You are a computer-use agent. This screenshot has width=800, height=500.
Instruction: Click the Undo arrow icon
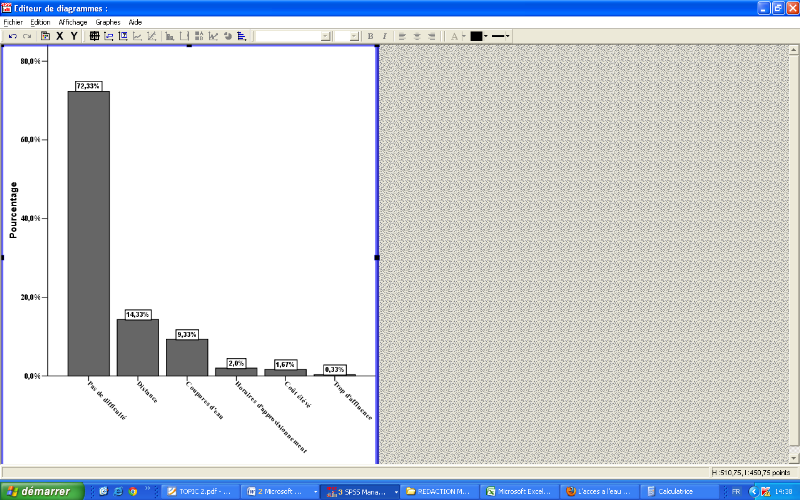tap(13, 36)
